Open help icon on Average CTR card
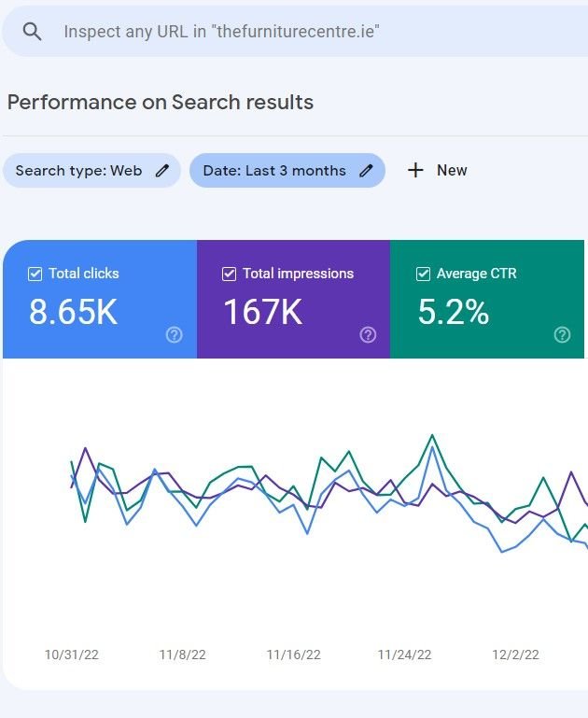Screen dimensions: 588x718 click(x=562, y=334)
